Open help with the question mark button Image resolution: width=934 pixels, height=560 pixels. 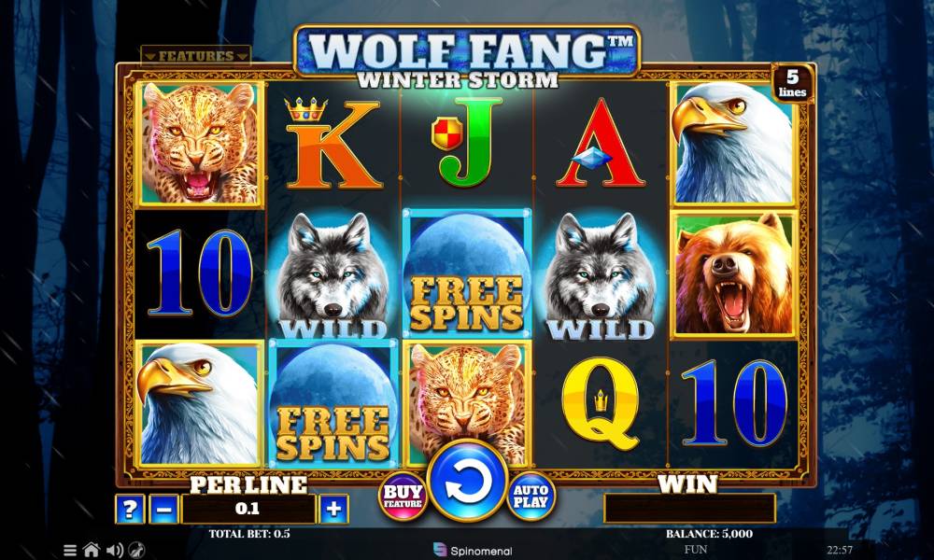130,510
